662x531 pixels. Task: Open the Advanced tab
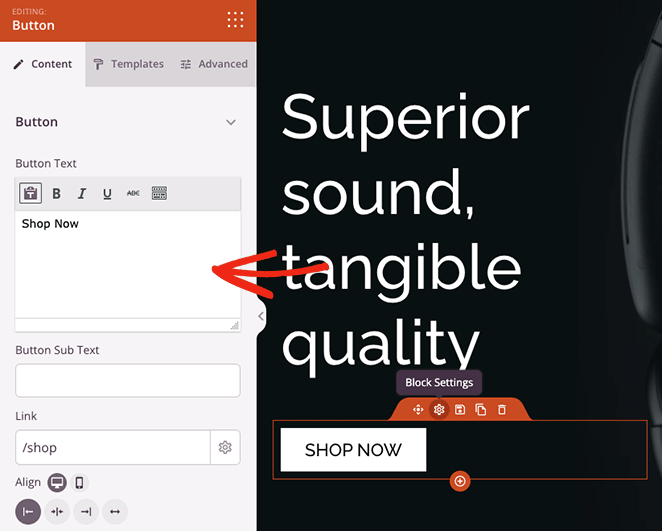click(x=214, y=64)
